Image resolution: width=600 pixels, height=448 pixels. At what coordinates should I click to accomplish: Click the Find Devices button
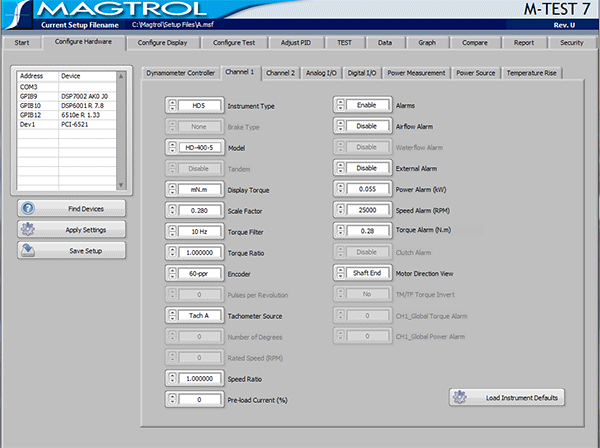[x=72, y=209]
